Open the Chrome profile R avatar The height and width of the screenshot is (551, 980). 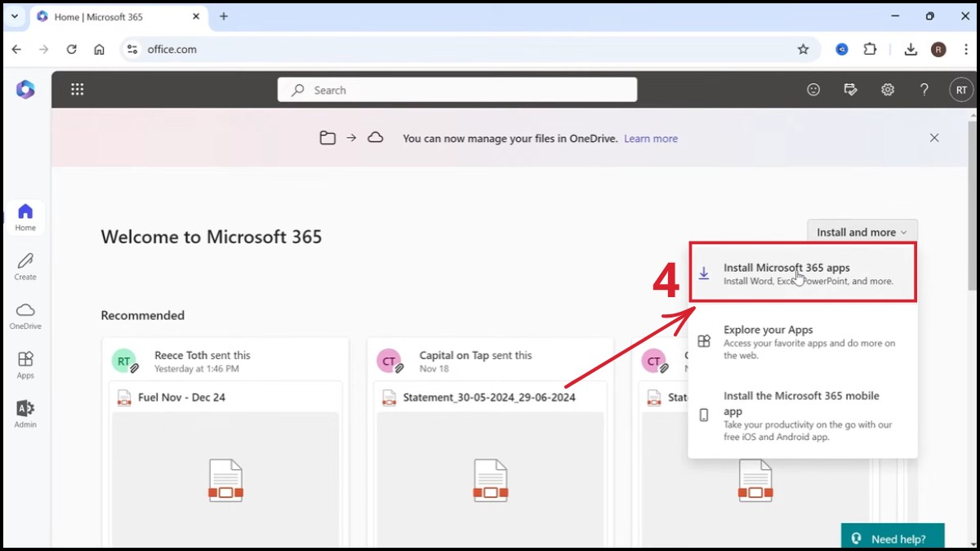[x=938, y=49]
